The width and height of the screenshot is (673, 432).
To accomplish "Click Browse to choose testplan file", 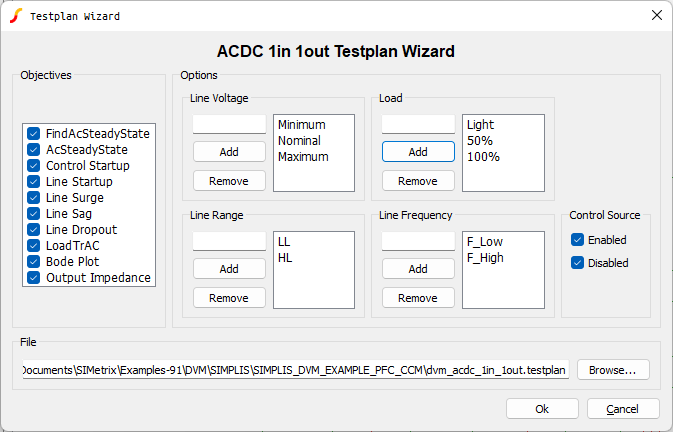I will (x=613, y=370).
